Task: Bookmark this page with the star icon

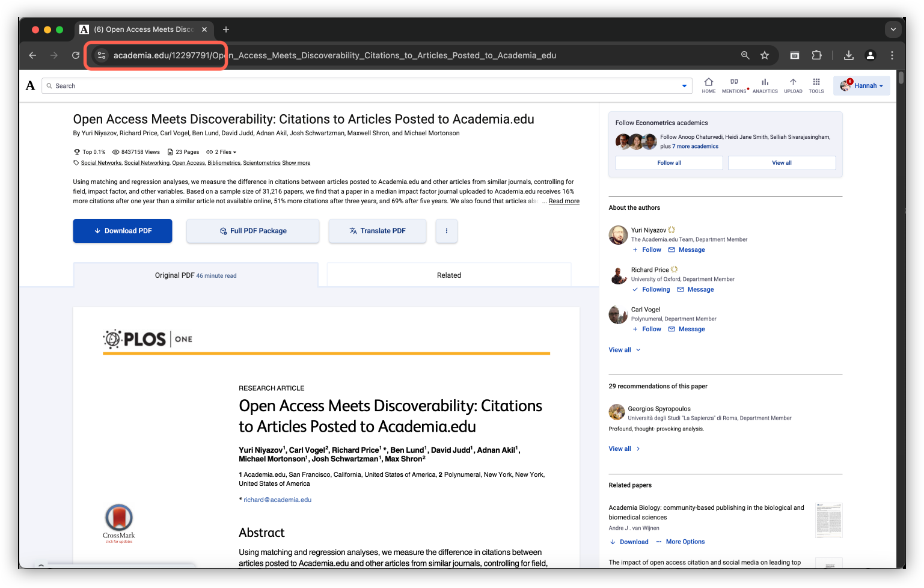Action: click(765, 55)
